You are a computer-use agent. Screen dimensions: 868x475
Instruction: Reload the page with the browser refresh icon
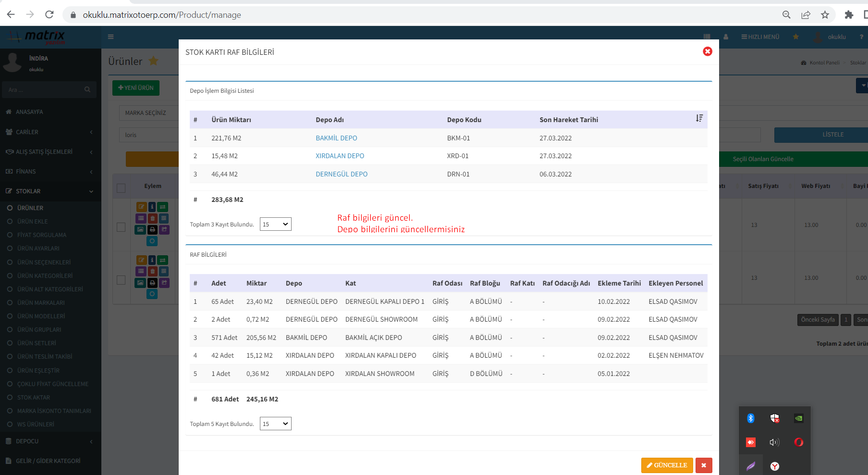[x=49, y=15]
